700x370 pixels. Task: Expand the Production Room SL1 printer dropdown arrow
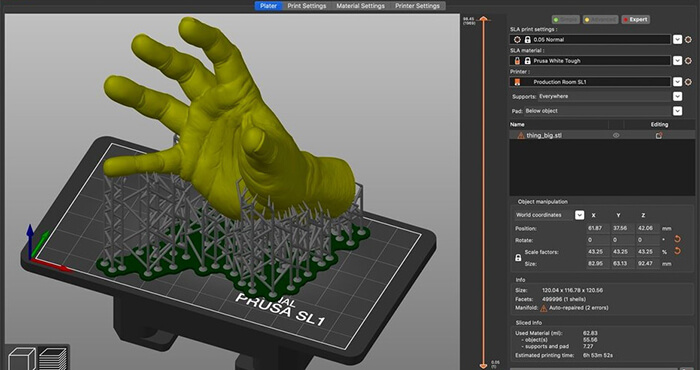click(677, 82)
